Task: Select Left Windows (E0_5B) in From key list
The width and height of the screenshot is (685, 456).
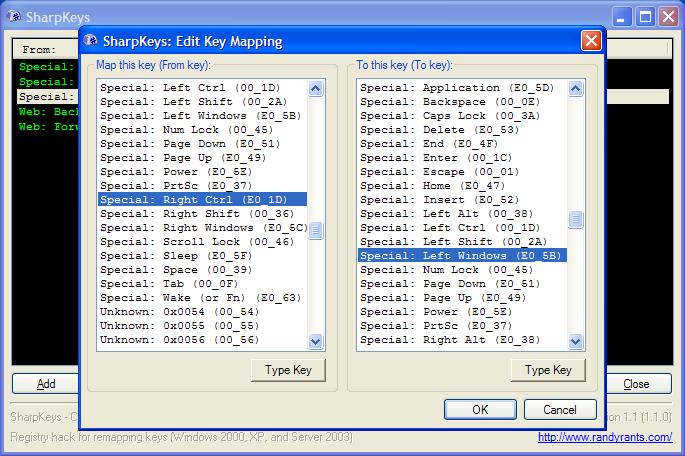Action: [202, 116]
